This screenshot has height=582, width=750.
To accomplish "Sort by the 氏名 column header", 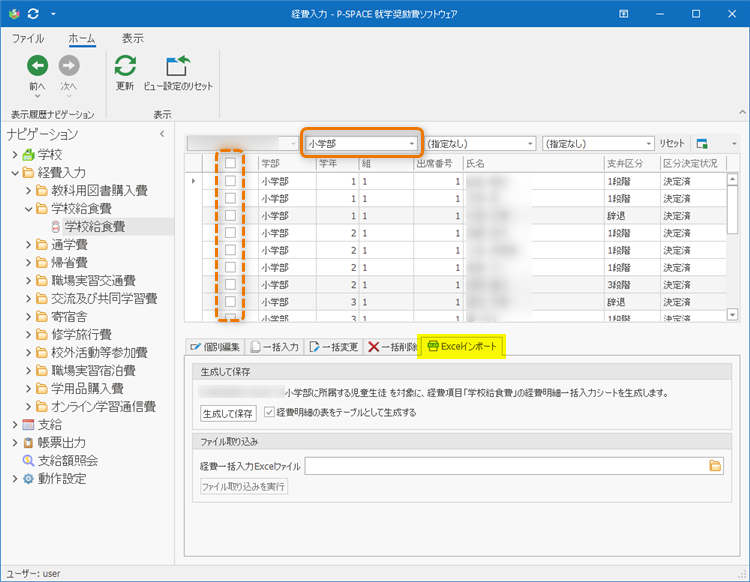I will tap(533, 163).
